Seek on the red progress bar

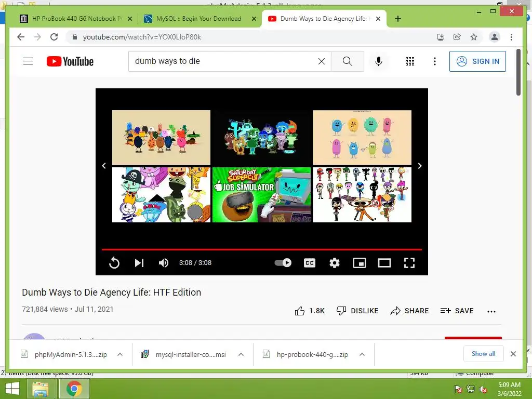point(262,249)
